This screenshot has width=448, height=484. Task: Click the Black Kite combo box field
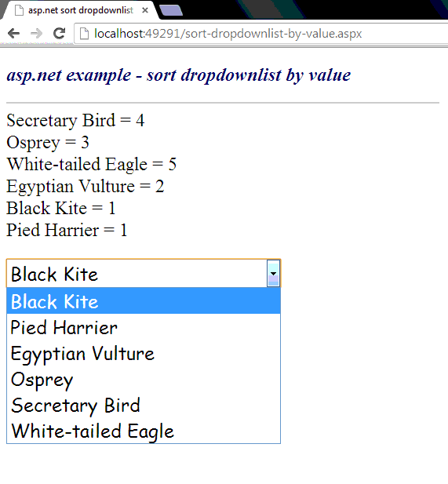pos(144,274)
